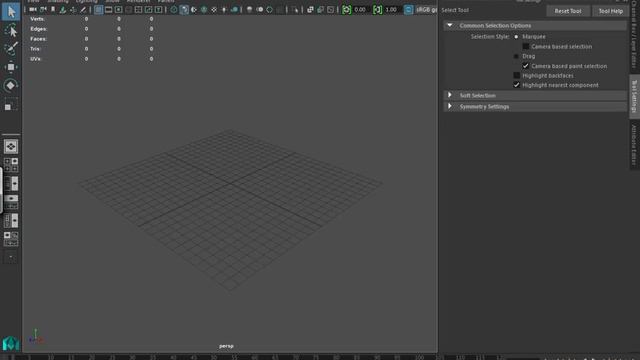Open camera bookmarks icon in panel toolbar
Screen dimensions: 640x360
coord(53,9)
